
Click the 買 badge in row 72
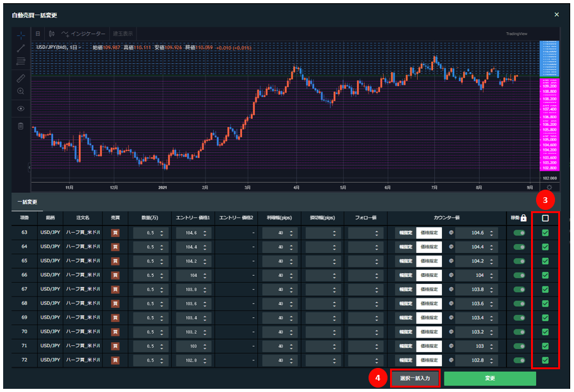(x=115, y=360)
